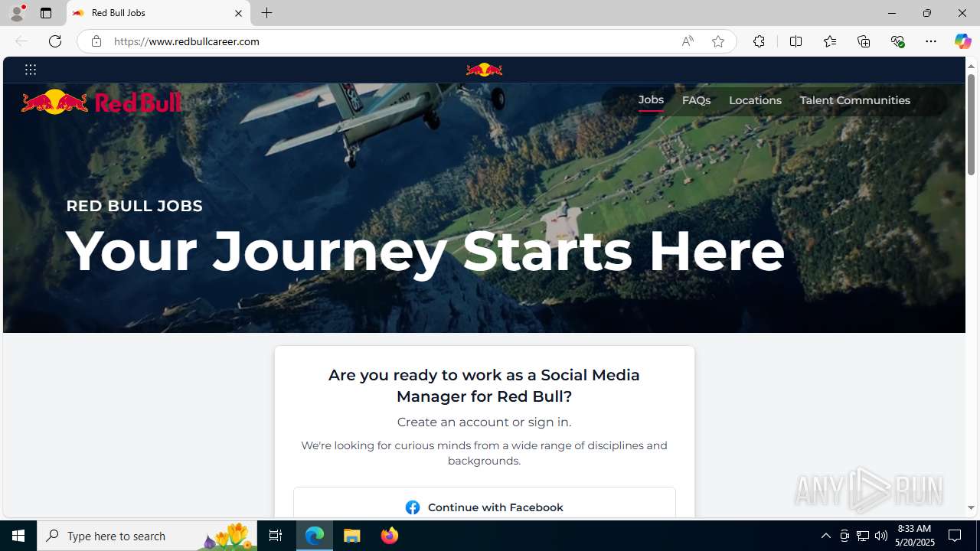Open the clock and date flyout
Image resolution: width=980 pixels, height=551 pixels.
point(913,536)
